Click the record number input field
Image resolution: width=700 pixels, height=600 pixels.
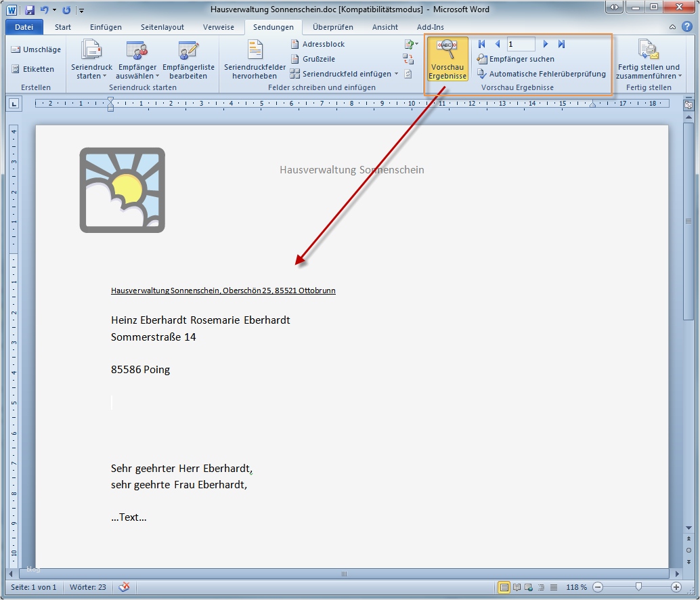click(521, 43)
